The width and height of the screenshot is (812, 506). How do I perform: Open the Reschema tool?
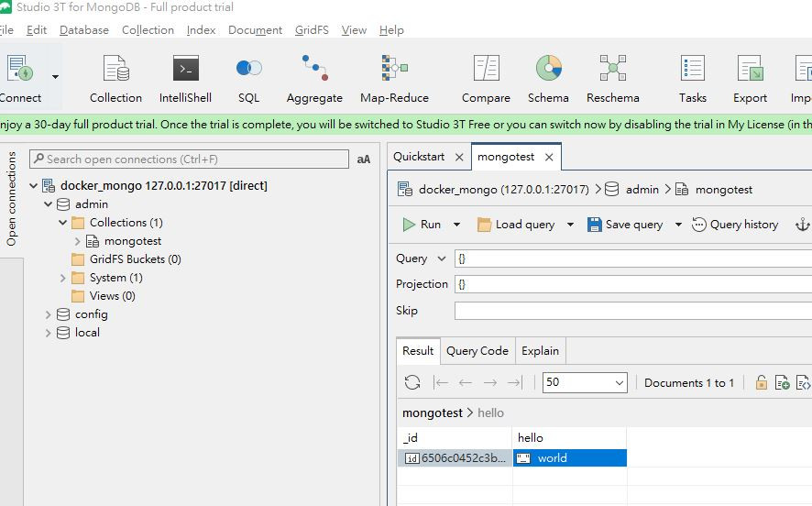(612, 78)
